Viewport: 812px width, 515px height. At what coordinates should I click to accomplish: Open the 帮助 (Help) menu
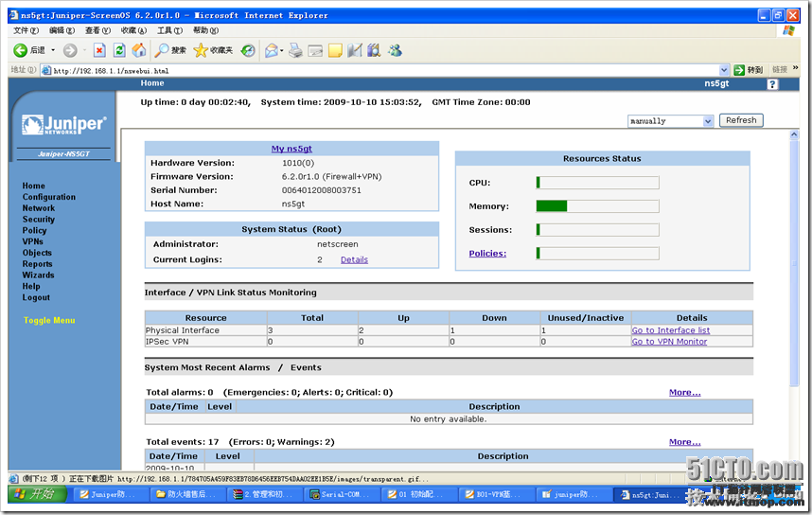(x=205, y=30)
